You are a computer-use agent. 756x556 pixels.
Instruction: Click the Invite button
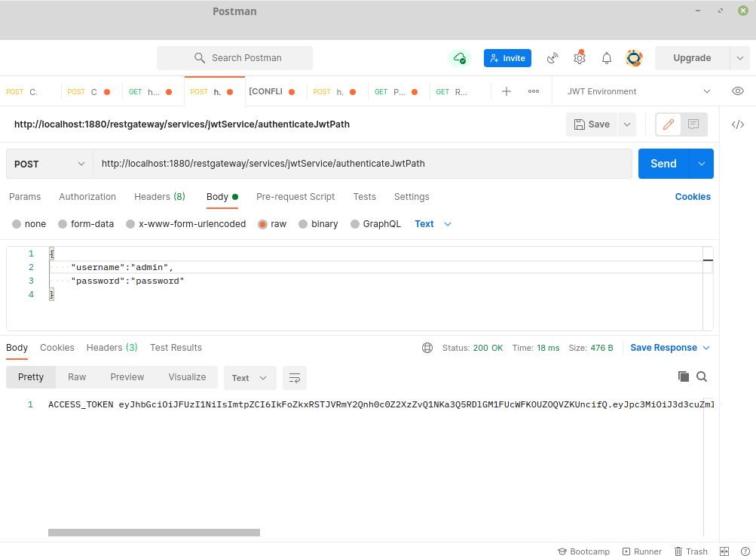[508, 58]
